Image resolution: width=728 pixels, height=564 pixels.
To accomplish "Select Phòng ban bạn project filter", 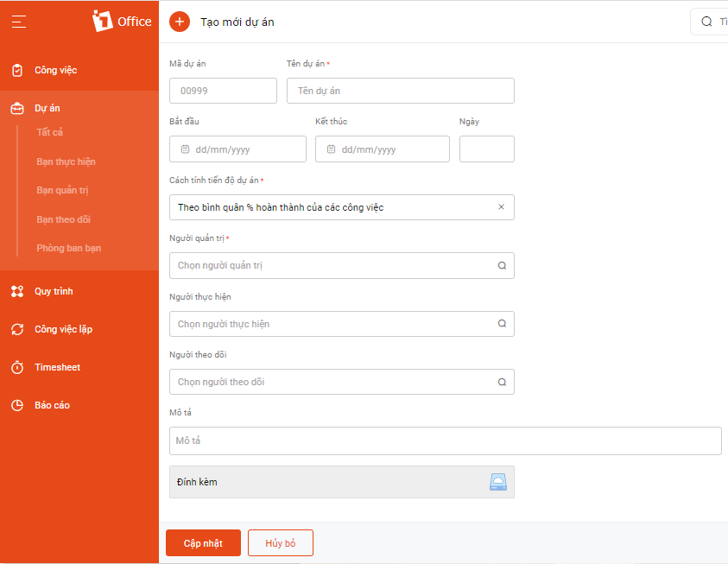I will [69, 248].
